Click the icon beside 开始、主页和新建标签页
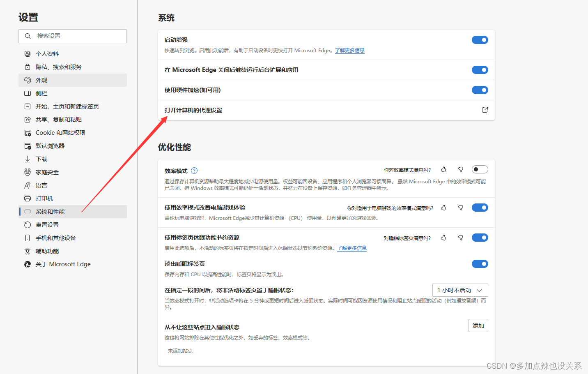The image size is (588, 374). (x=28, y=106)
